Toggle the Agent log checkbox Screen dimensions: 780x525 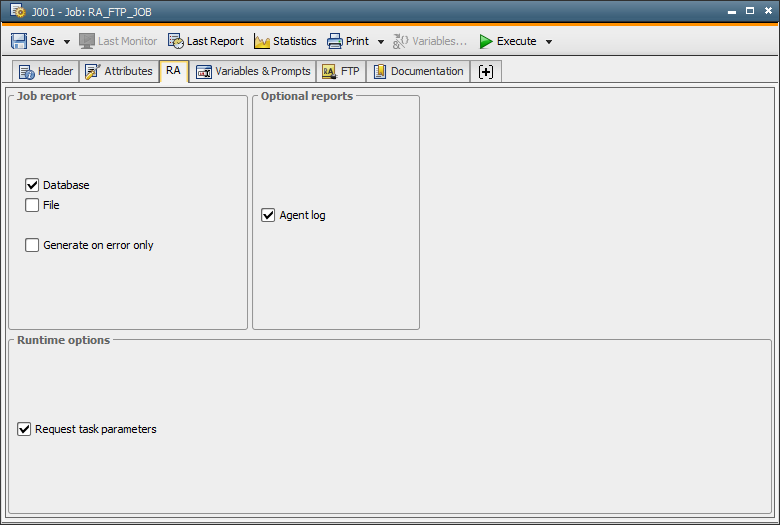coord(268,215)
